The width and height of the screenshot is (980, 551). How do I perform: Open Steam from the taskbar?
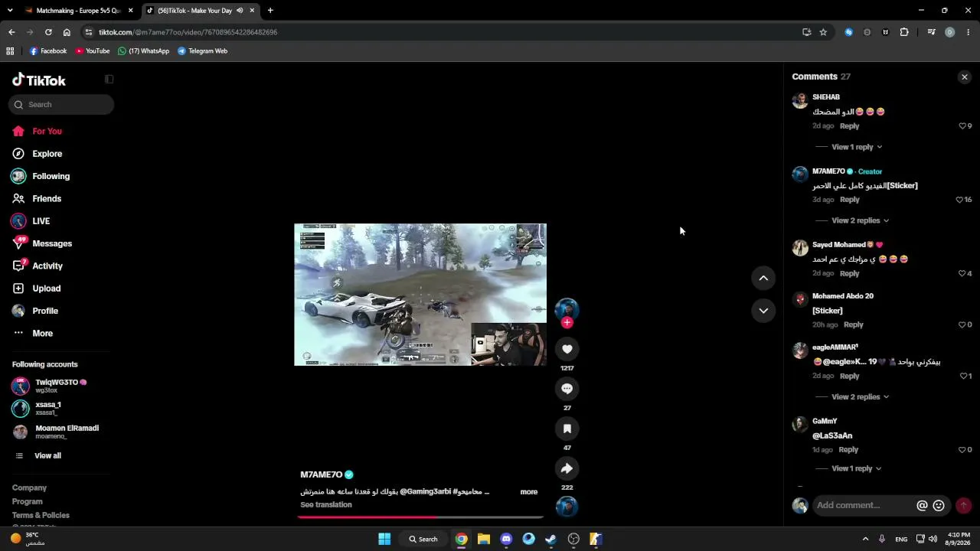pos(550,539)
